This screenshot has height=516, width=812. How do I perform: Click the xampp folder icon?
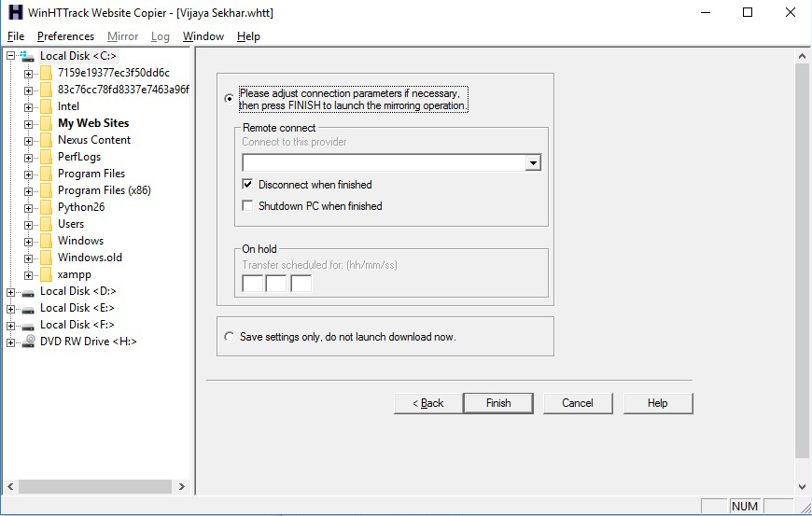click(x=46, y=274)
